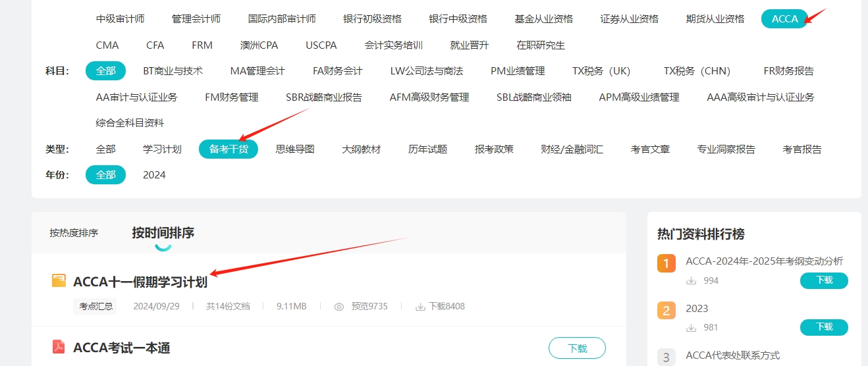Open the ACCA十一假期学习计划 resource title

pyautogui.click(x=140, y=282)
